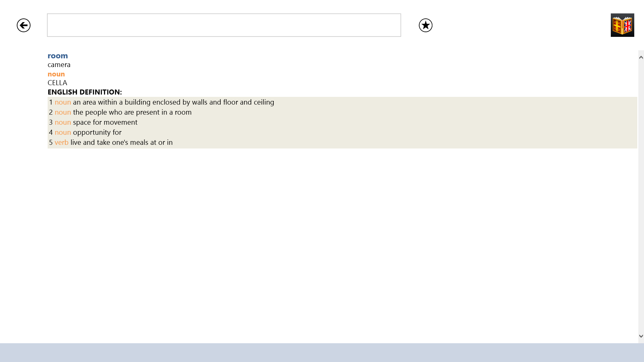Click the "noun" tag in definition 1
The image size is (644, 362).
coord(63,102)
